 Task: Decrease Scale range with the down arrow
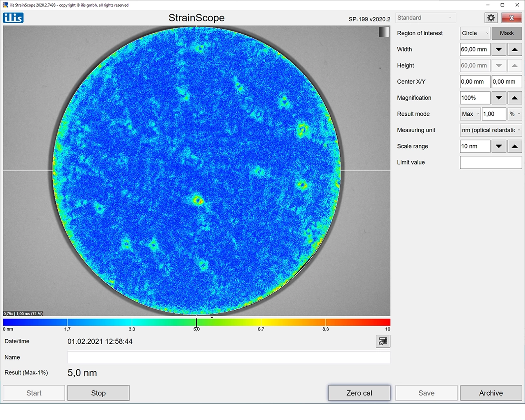(x=499, y=146)
